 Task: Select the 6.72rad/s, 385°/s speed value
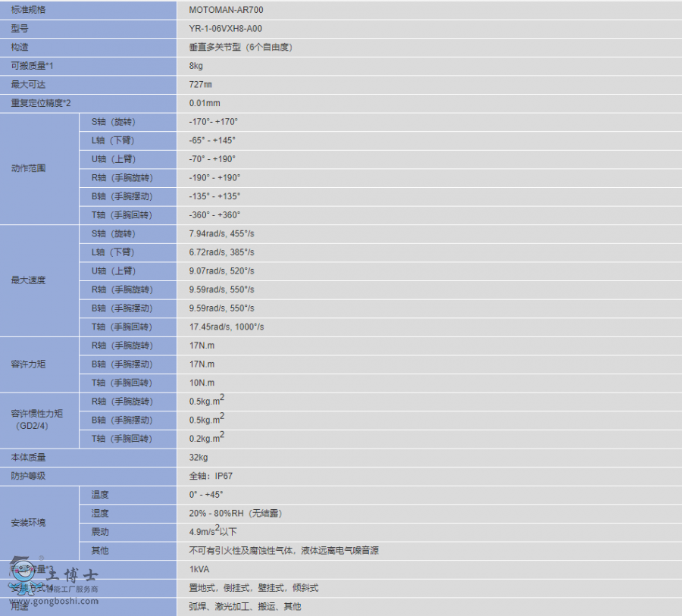click(221, 252)
